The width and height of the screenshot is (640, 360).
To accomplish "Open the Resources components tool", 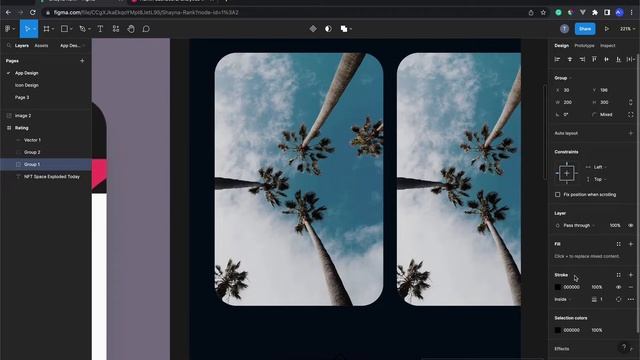I will (x=116, y=29).
